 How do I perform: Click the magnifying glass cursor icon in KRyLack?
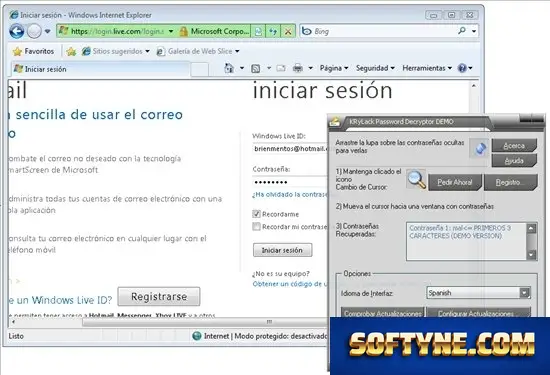pos(416,180)
